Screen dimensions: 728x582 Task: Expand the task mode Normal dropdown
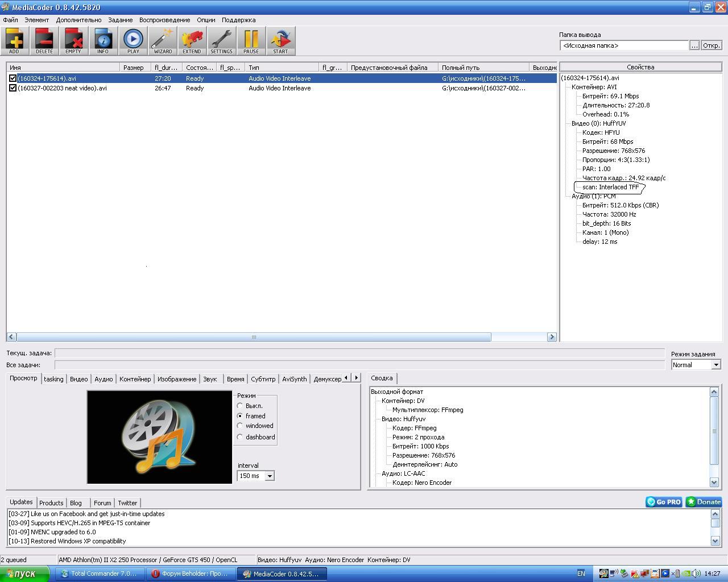click(715, 365)
